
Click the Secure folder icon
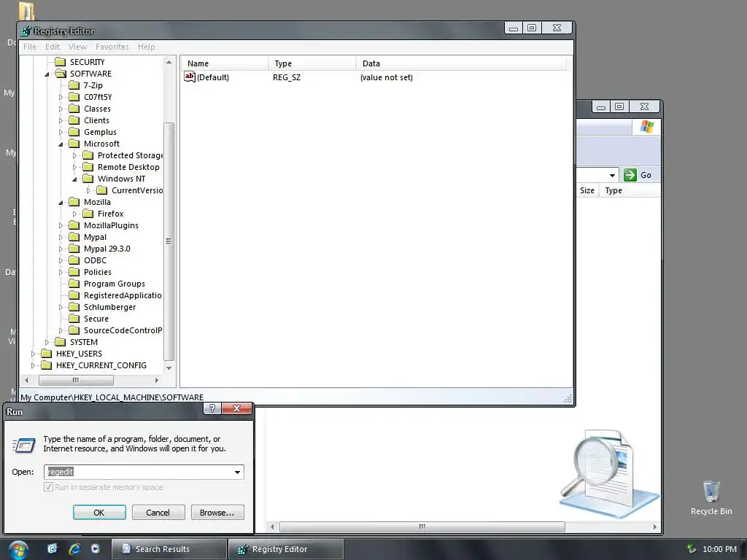pos(74,319)
